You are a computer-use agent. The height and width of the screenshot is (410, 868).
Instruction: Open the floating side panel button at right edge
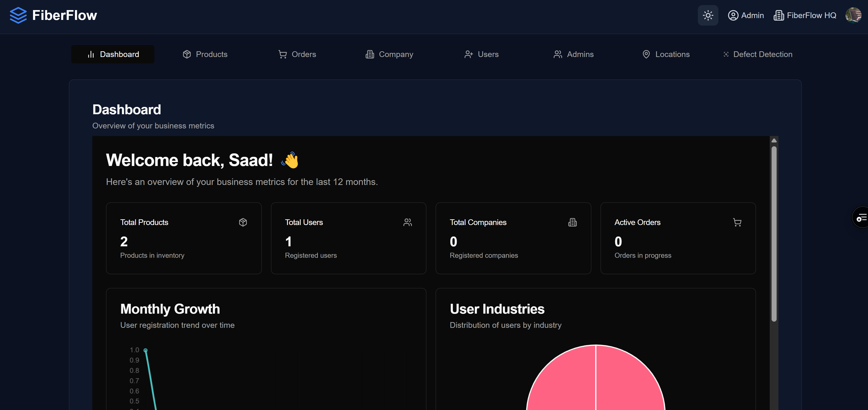[x=861, y=218]
